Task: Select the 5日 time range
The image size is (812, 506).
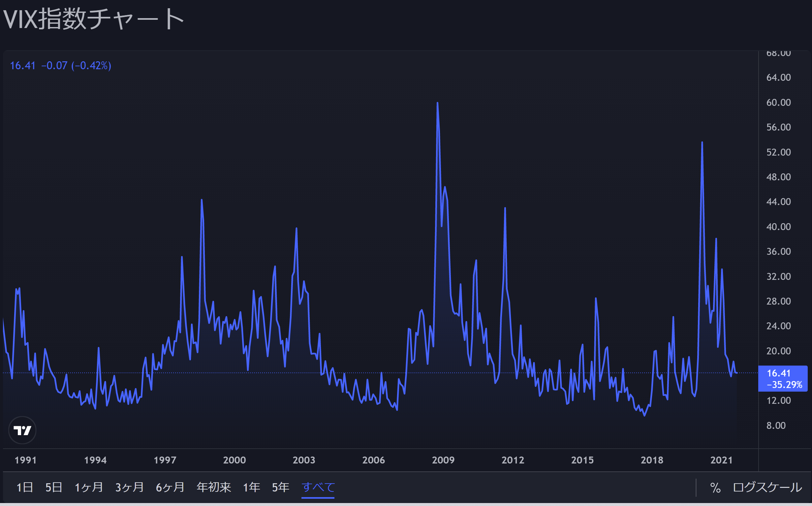Action: (53, 487)
